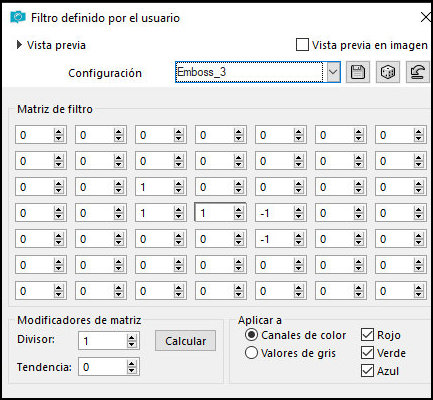Select the Canales de color radio option

click(251, 335)
